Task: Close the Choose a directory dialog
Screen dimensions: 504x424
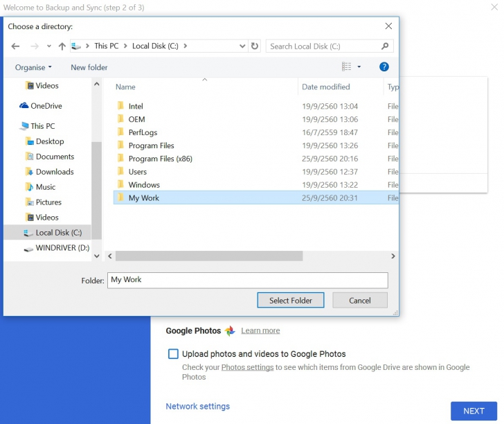Action: tap(388, 26)
